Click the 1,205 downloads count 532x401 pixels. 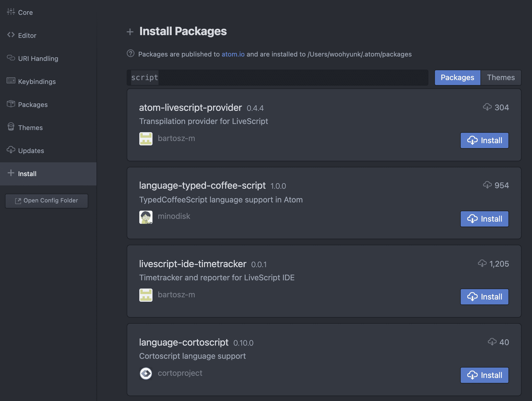tap(499, 264)
